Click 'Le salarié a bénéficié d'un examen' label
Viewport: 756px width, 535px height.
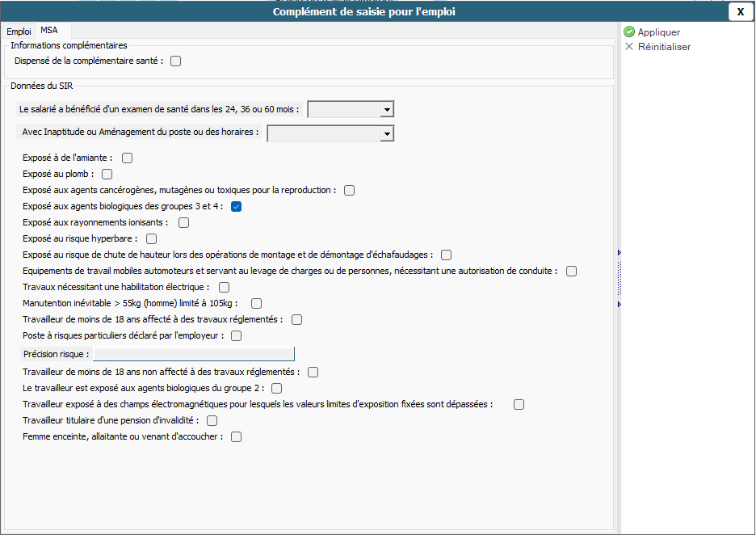tap(159, 110)
